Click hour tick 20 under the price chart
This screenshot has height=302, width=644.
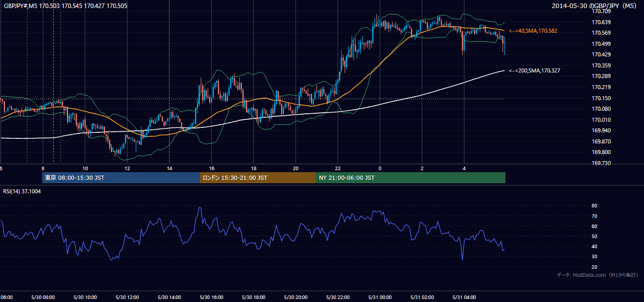(296, 169)
